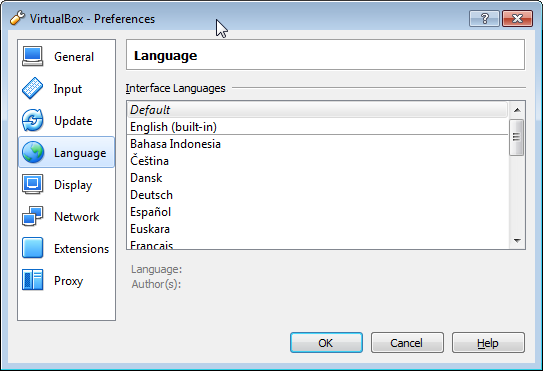The width and height of the screenshot is (543, 371).
Task: Choose Español language
Action: pos(318,212)
